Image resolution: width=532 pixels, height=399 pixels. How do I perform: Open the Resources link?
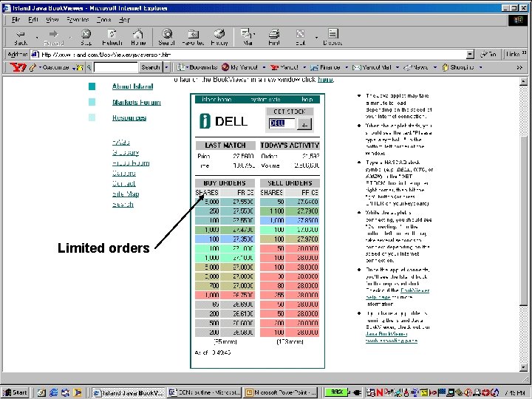[129, 117]
